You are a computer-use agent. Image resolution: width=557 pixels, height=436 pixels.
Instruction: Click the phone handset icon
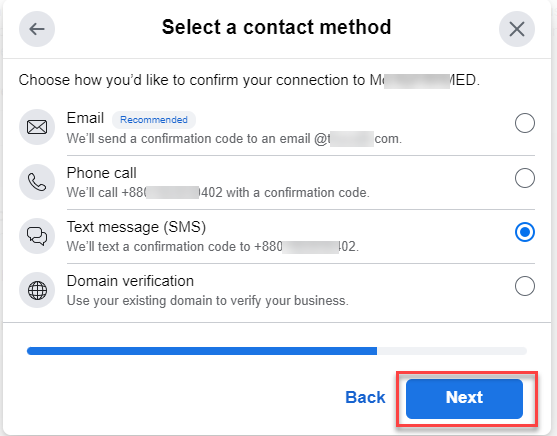[37, 182]
